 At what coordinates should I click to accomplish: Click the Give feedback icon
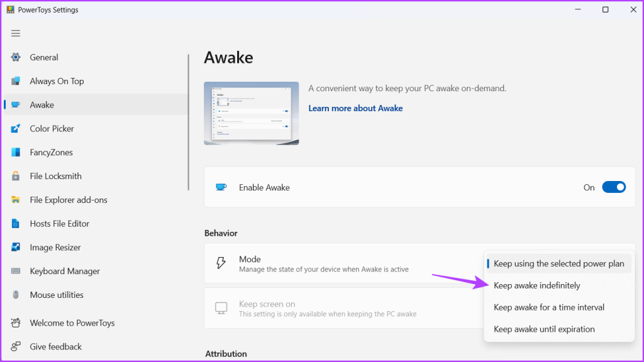pyautogui.click(x=16, y=347)
